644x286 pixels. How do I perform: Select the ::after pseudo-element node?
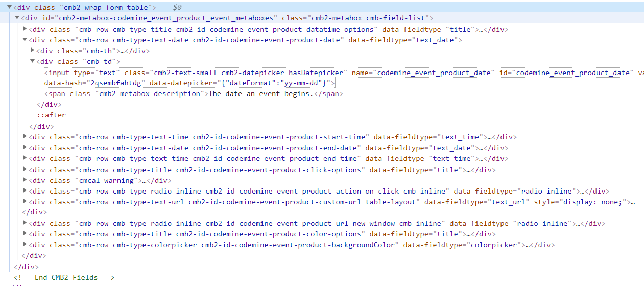51,115
